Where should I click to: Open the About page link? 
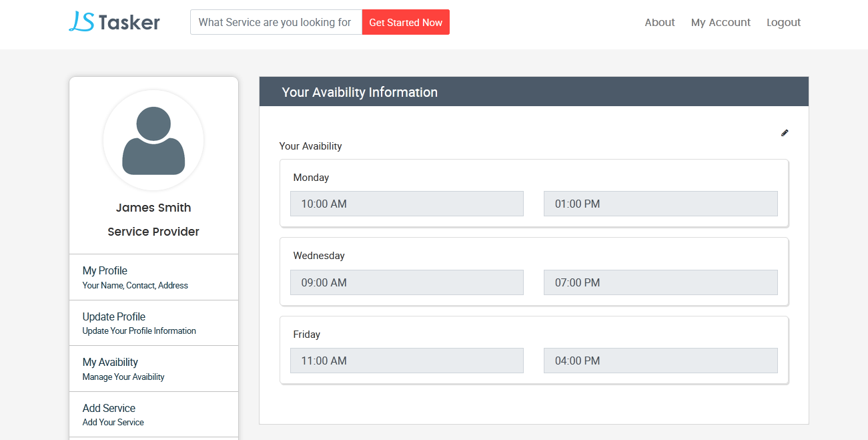pos(659,22)
